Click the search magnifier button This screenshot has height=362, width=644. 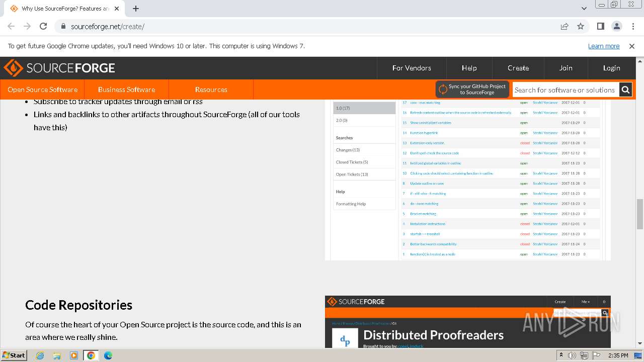pyautogui.click(x=625, y=90)
